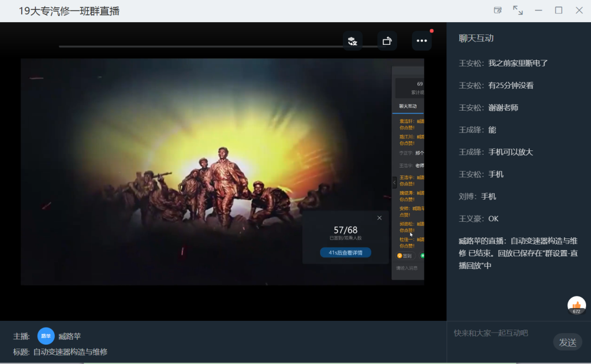The image size is (591, 364).
Task: Maximize the live stream window
Action: 558,11
